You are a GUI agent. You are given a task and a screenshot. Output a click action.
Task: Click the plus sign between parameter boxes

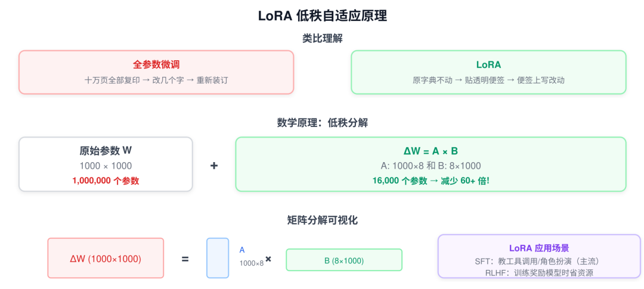click(214, 166)
